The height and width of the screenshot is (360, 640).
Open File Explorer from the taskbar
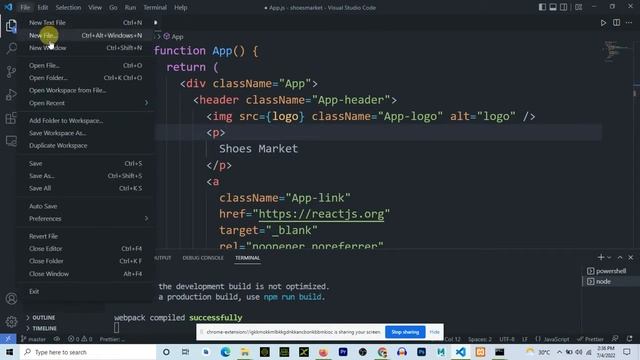click(245, 352)
